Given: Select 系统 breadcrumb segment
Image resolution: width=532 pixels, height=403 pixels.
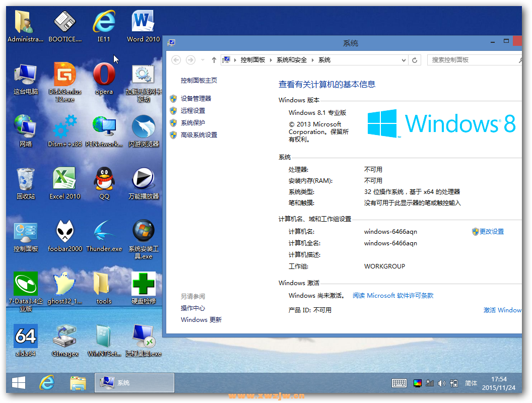Looking at the screenshot, I should (x=324, y=60).
